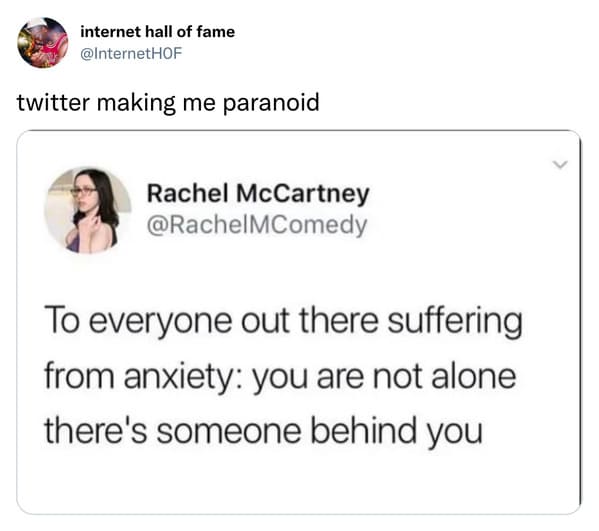Click the word "suffering" in the quoted tweet
Viewport: 599px width, 531px height.
pos(455,322)
